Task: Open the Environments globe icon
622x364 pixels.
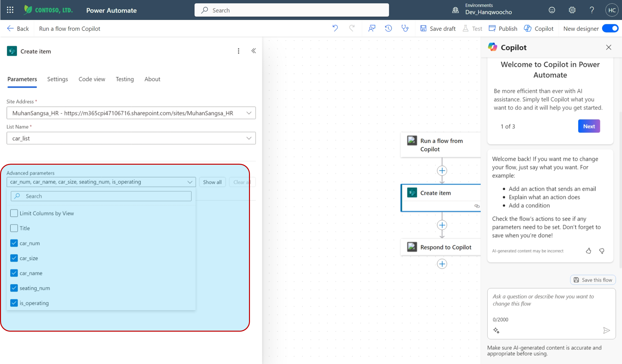Action: tap(455, 10)
